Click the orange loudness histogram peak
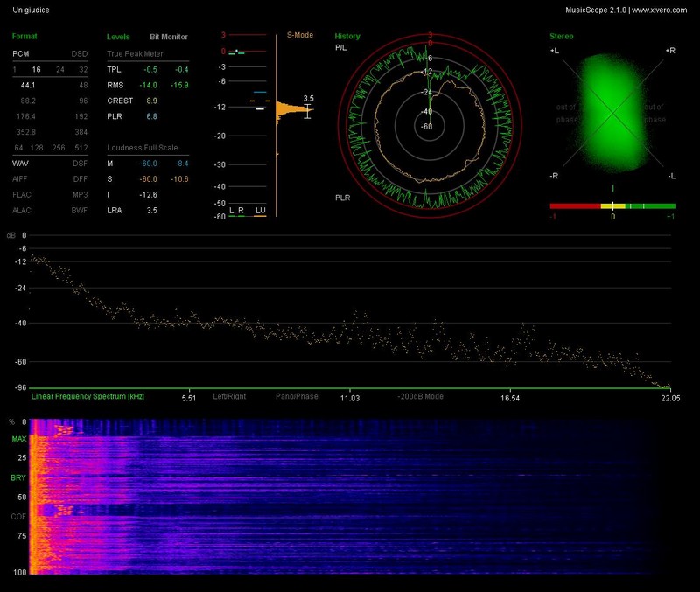The width and height of the screenshot is (700, 592). coord(294,110)
